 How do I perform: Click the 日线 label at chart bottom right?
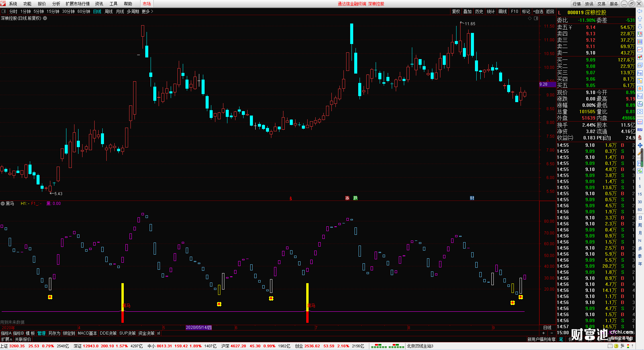(x=547, y=327)
